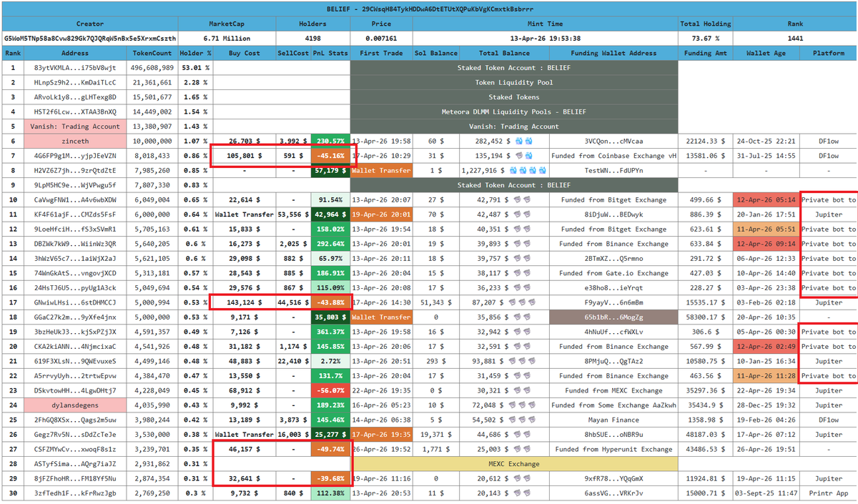
Task: Click the Buy Cost column header
Action: pyautogui.click(x=244, y=53)
